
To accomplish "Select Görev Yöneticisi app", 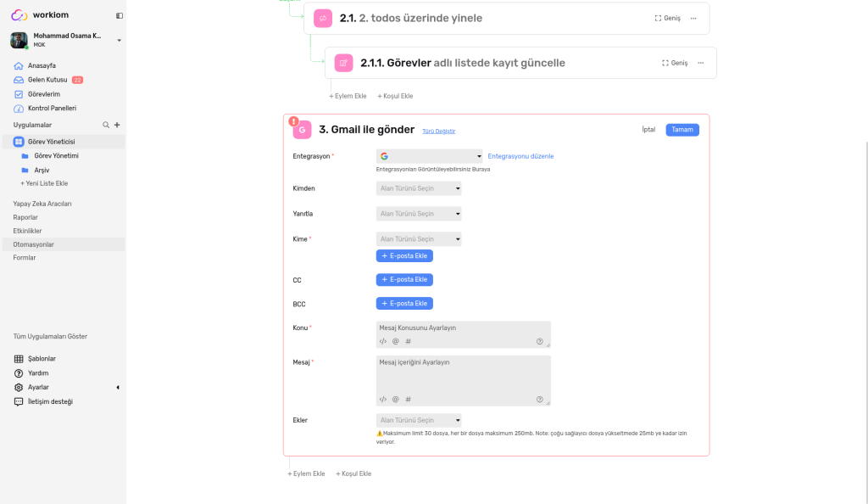I will click(x=63, y=142).
